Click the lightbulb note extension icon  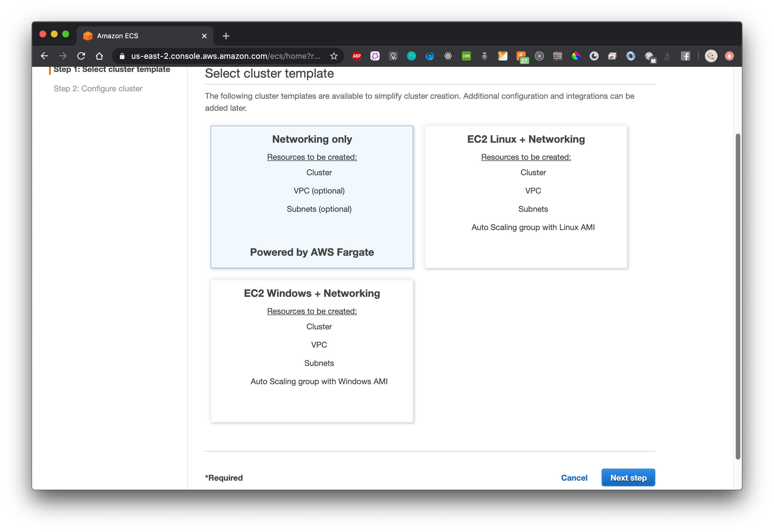pos(393,56)
